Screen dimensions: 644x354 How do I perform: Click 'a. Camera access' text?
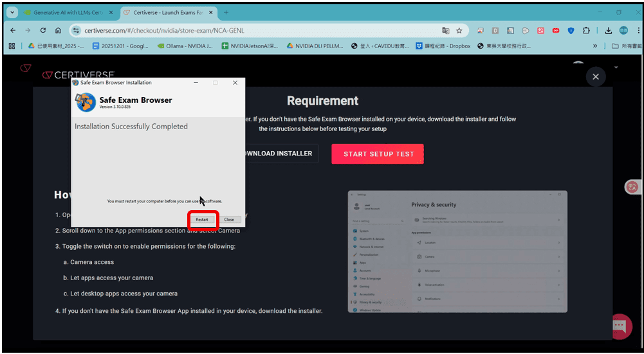(x=88, y=262)
